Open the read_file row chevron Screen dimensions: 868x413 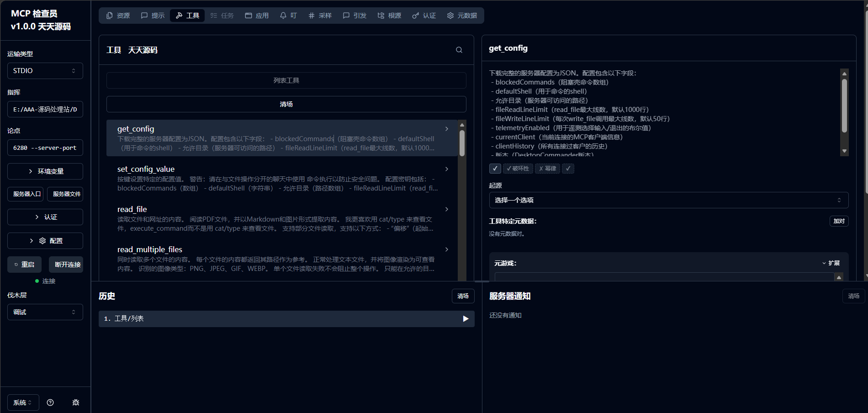tap(446, 209)
